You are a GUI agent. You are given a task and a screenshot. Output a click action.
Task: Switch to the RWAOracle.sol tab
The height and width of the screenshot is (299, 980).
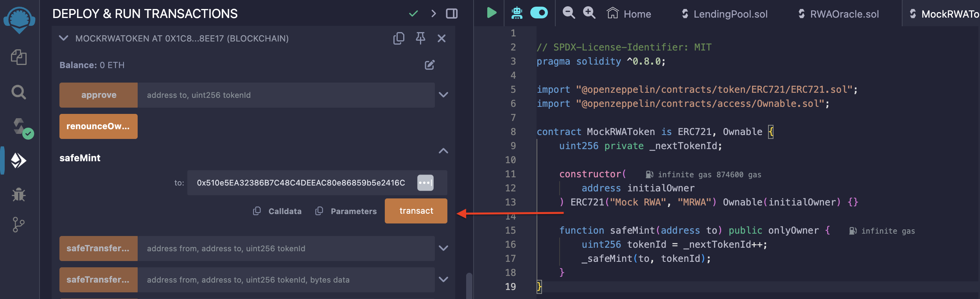[838, 14]
